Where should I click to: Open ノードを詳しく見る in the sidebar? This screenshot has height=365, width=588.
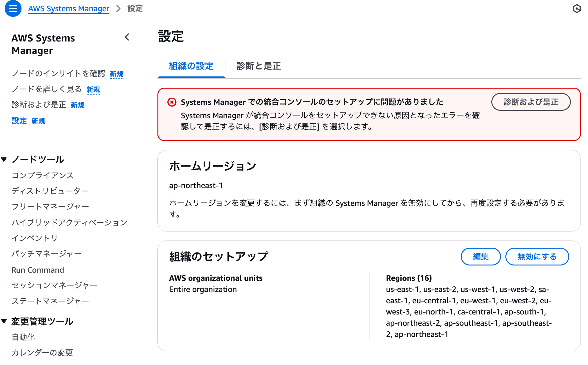(x=46, y=89)
